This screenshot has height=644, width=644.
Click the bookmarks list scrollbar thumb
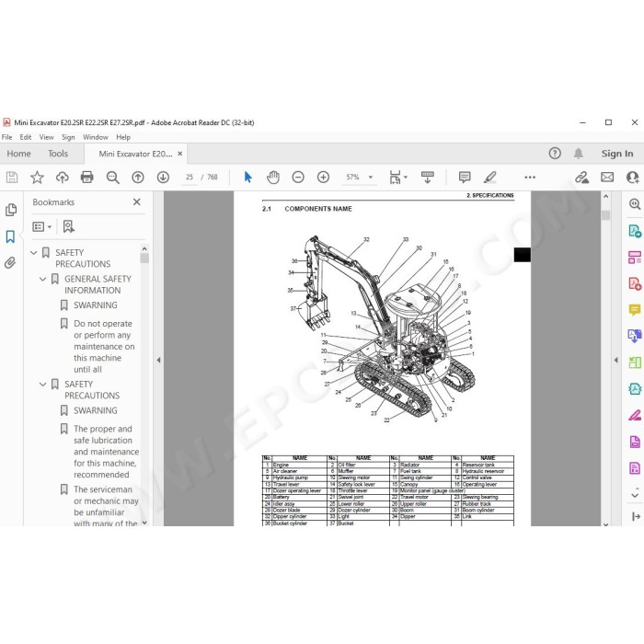point(144,258)
